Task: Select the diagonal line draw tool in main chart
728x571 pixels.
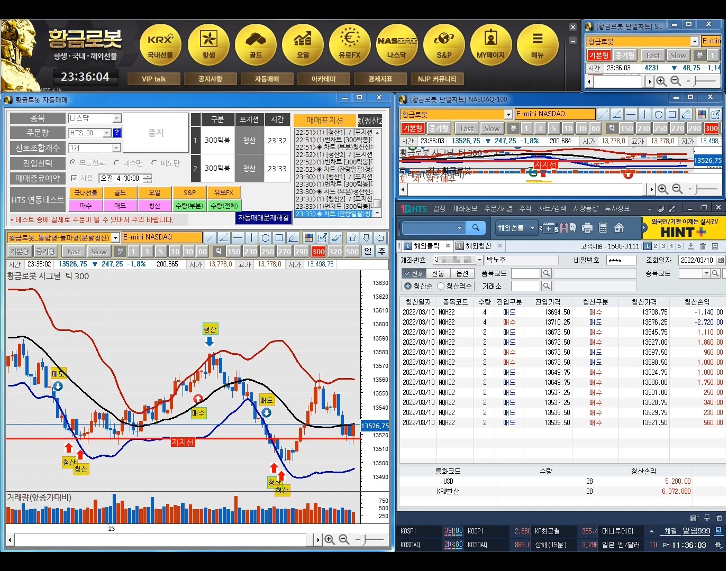Action: pyautogui.click(x=210, y=237)
